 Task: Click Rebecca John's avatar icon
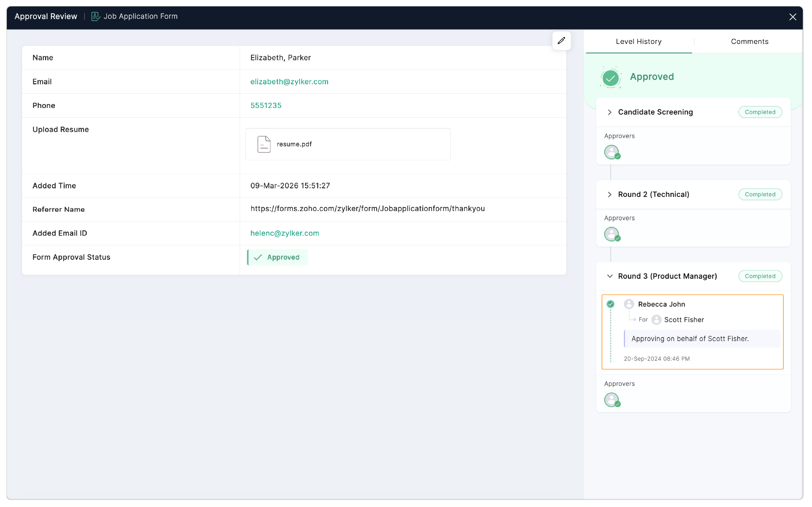(x=629, y=304)
